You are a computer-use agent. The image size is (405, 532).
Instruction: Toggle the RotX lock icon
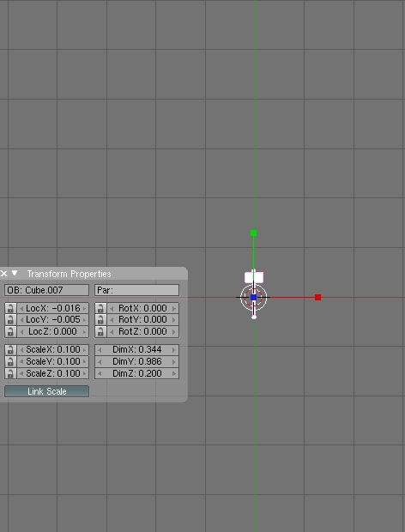(x=100, y=308)
